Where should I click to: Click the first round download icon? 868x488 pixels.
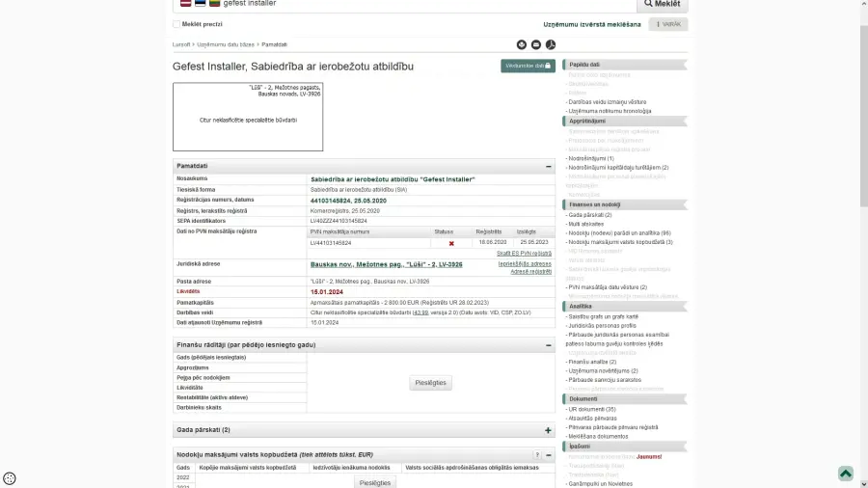click(522, 44)
